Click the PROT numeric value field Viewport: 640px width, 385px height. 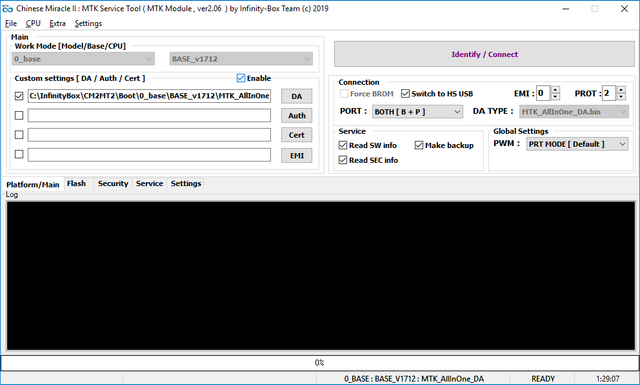click(x=609, y=93)
